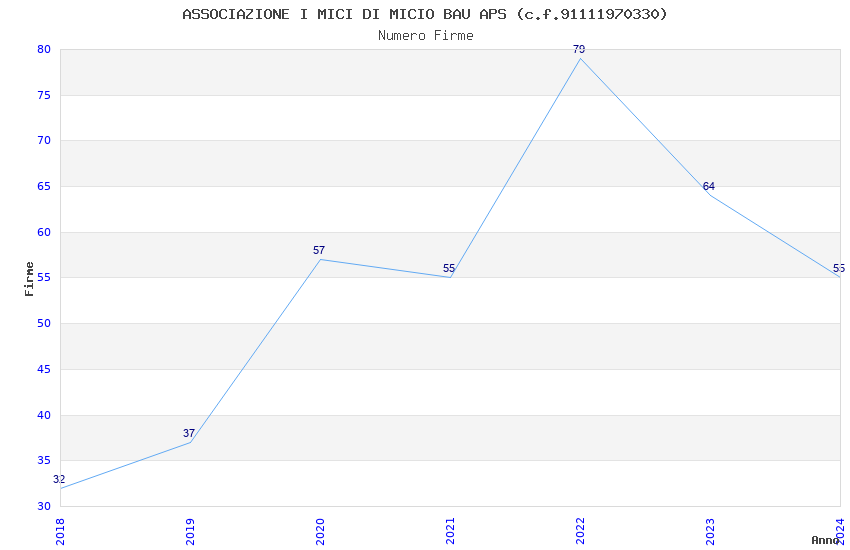
Task: Click the 2021 year label
Action: (x=450, y=532)
